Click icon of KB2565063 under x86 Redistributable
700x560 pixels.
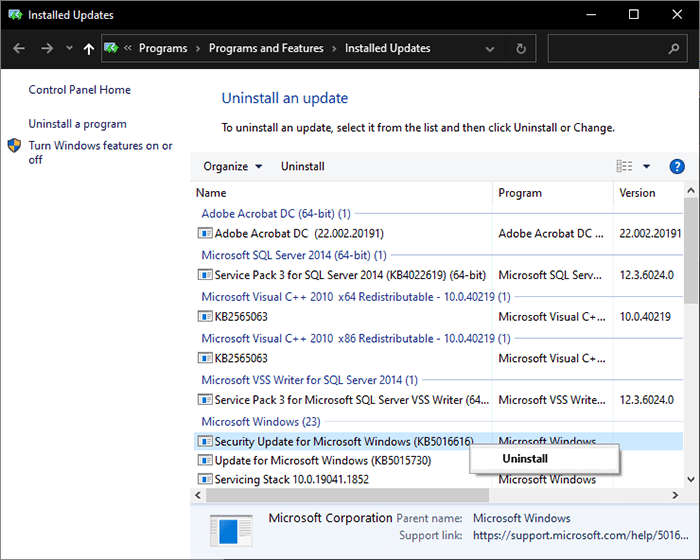(x=205, y=358)
